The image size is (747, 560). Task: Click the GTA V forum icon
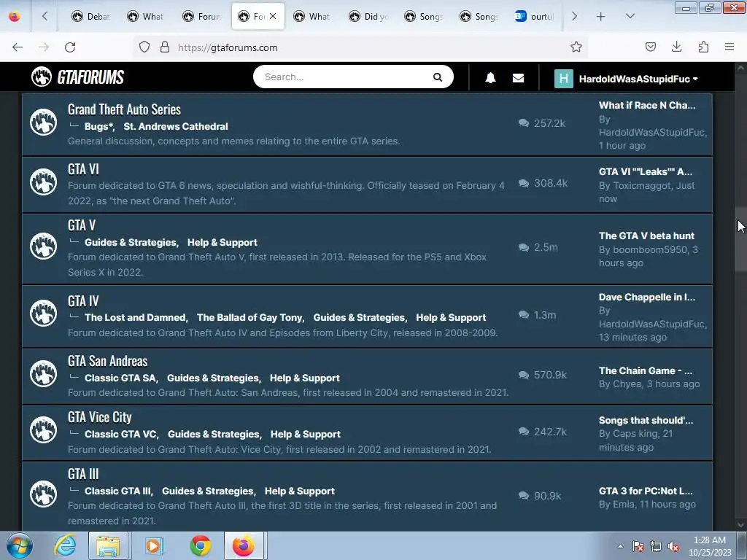pyautogui.click(x=43, y=246)
